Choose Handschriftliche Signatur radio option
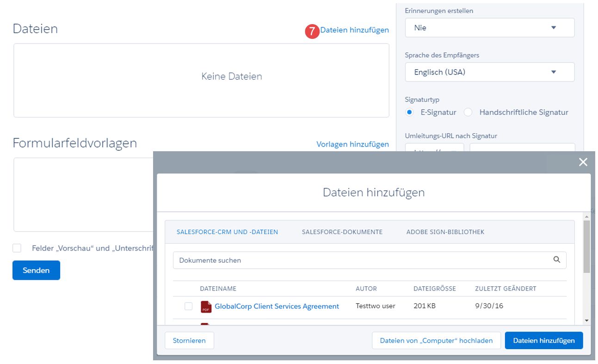 tap(468, 112)
